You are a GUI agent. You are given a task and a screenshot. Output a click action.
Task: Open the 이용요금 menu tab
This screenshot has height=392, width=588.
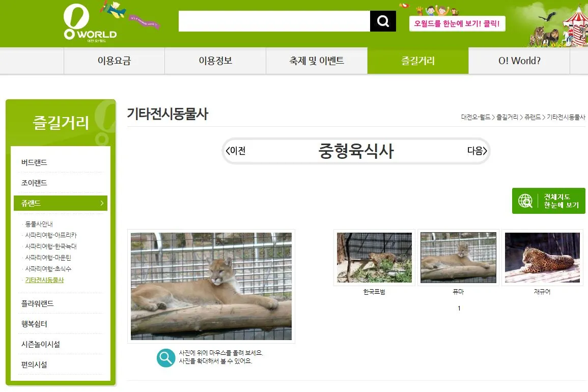(x=115, y=61)
